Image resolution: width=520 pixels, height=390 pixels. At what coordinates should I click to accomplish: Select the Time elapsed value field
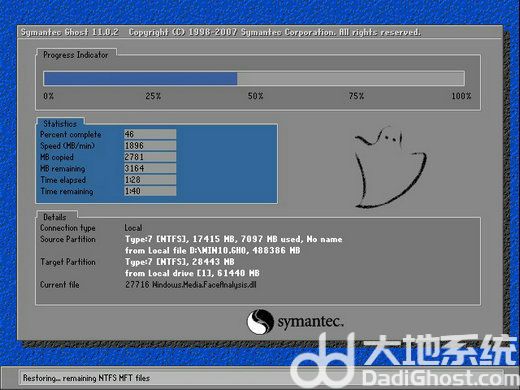pos(150,179)
